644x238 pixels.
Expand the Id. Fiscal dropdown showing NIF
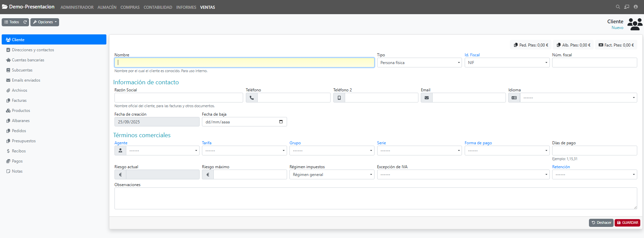[x=507, y=63]
